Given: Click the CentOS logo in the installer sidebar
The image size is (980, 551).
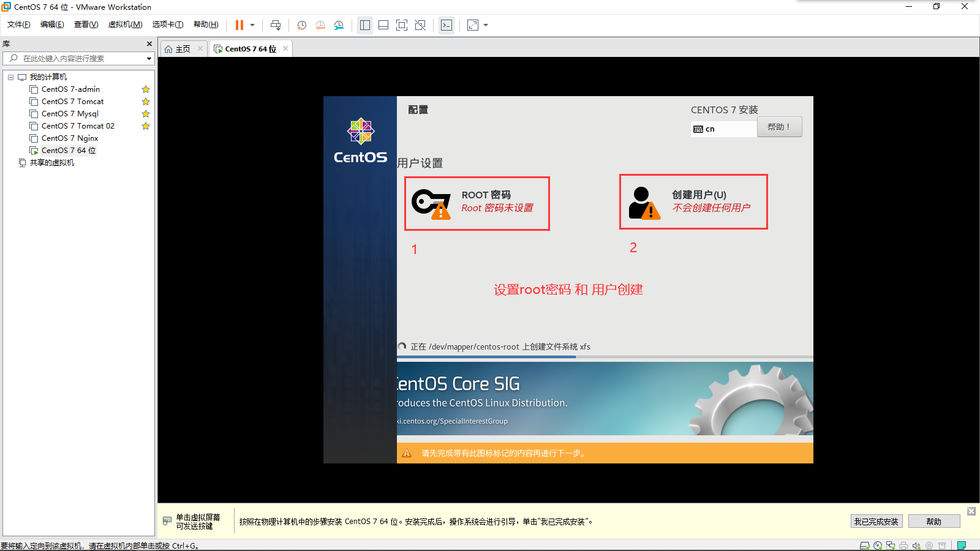Looking at the screenshot, I should pos(361,141).
